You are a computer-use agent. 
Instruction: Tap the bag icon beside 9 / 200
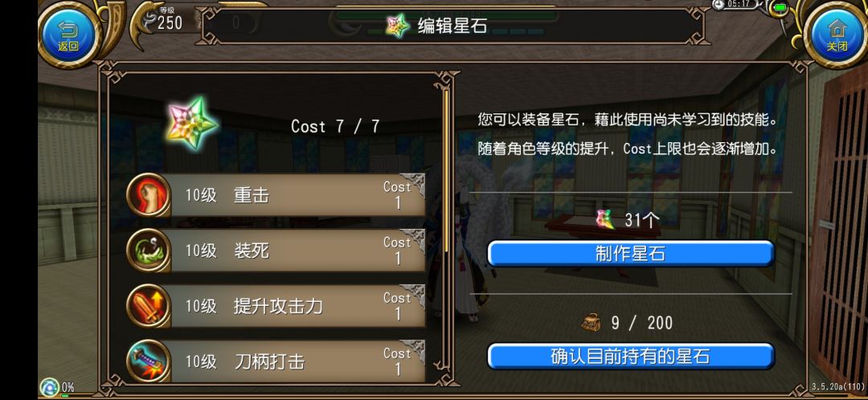[x=592, y=322]
